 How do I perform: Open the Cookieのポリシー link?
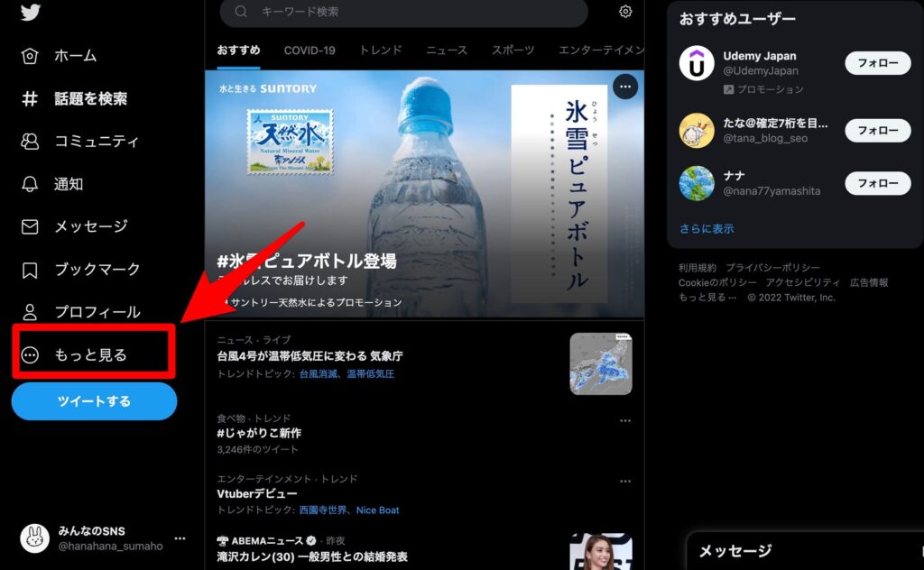717,282
